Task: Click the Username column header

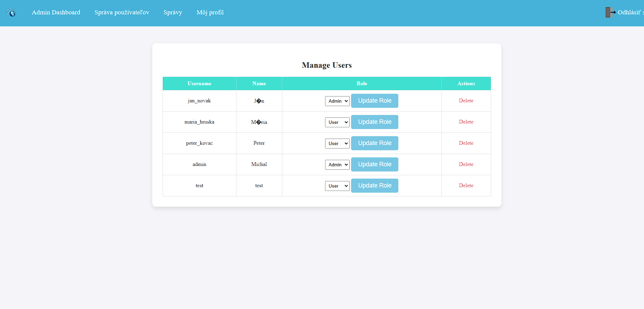Action: [199, 83]
